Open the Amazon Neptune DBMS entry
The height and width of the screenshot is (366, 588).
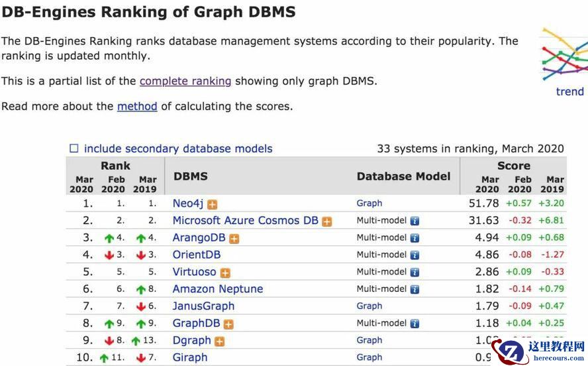point(217,289)
